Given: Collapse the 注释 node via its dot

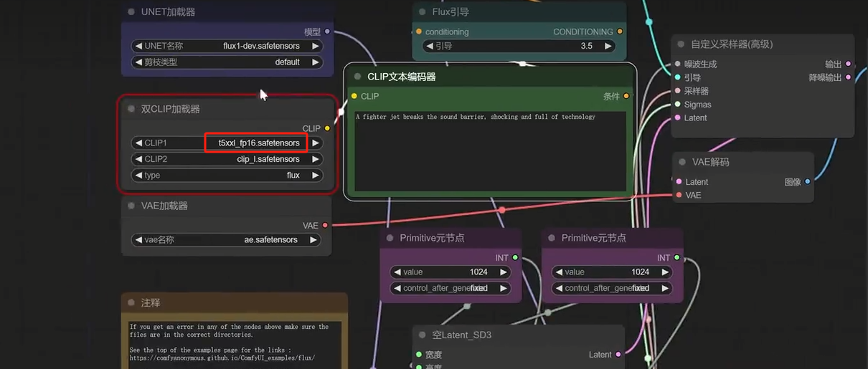Looking at the screenshot, I should (x=131, y=303).
